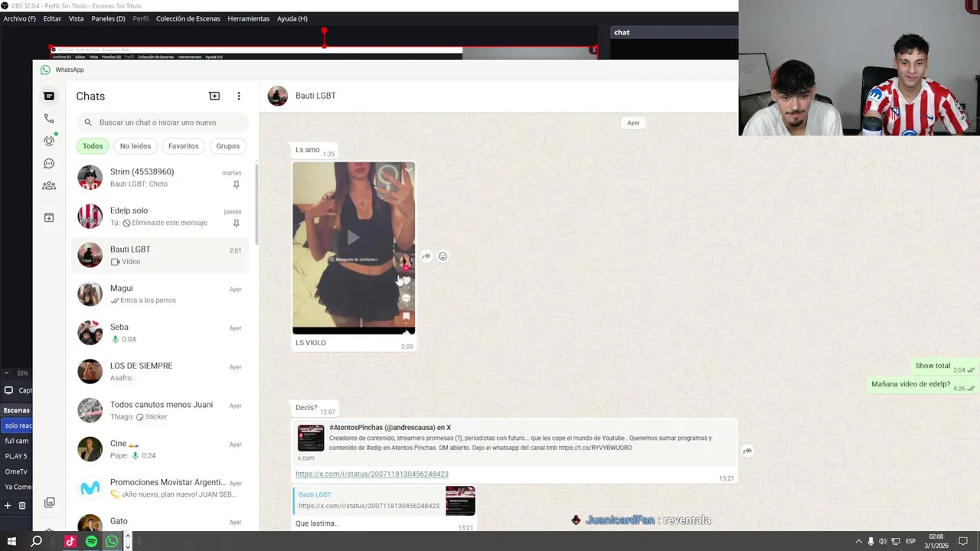The image size is (980, 551).
Task: Click 'Mañana video de edelp?' message
Action: [x=923, y=385]
